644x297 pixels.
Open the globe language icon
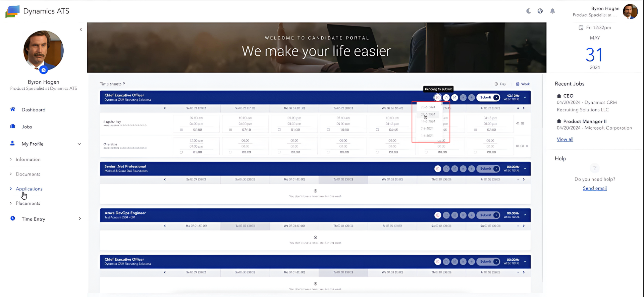[540, 11]
